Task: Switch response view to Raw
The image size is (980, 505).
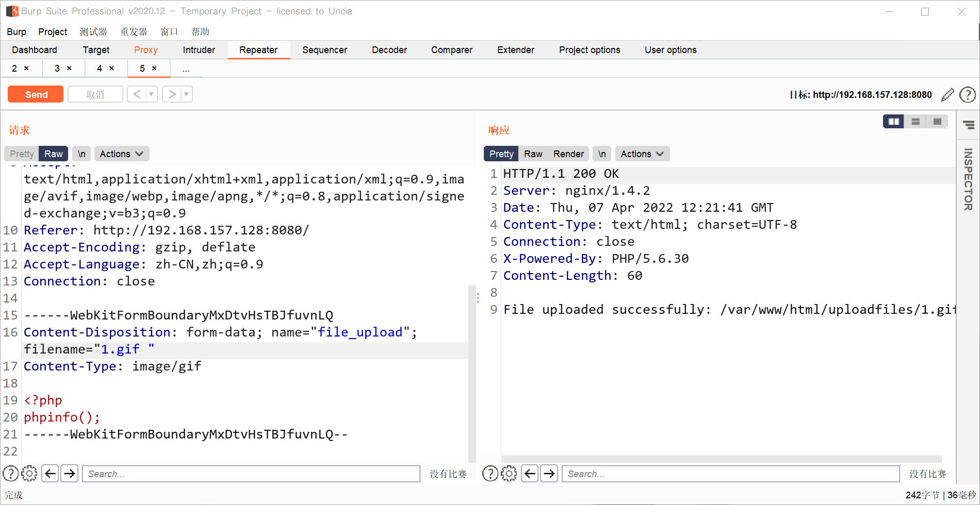Action: click(533, 154)
